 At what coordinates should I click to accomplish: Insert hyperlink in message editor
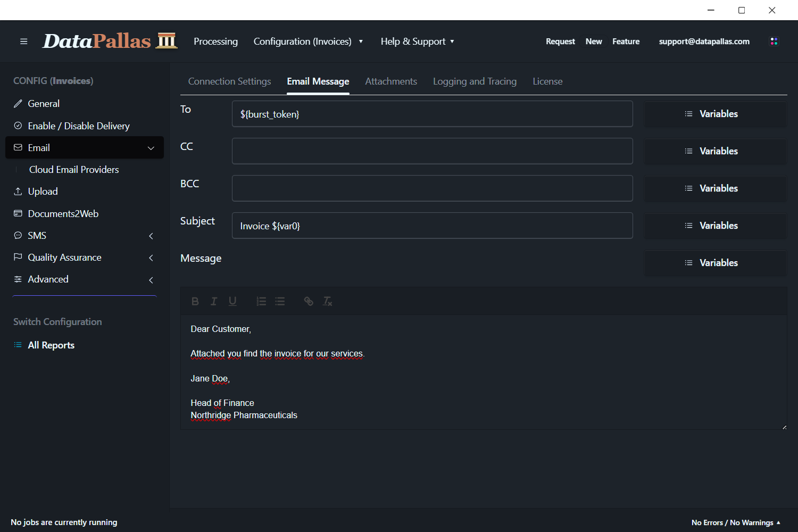point(309,302)
